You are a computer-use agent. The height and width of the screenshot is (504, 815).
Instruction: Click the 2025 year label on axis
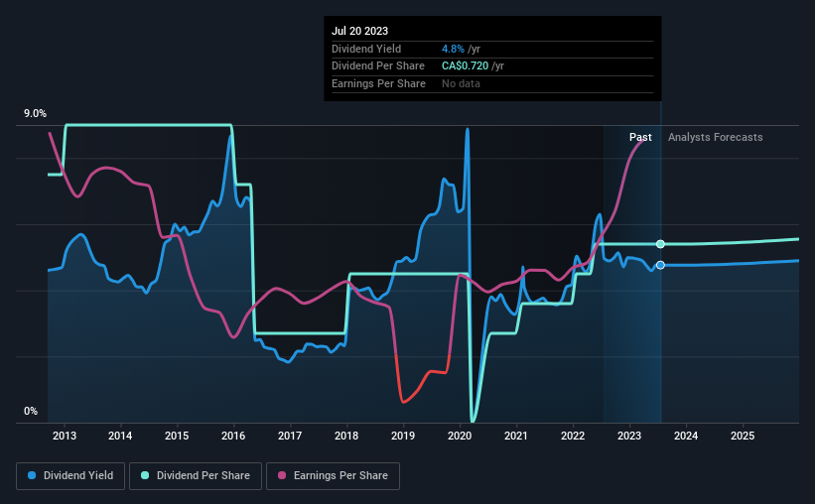pyautogui.click(x=743, y=436)
